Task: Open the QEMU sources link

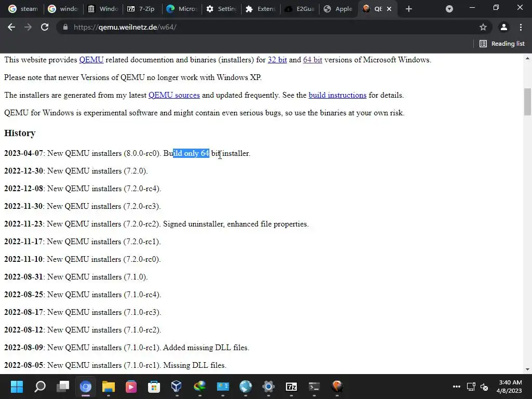Action: (x=174, y=95)
